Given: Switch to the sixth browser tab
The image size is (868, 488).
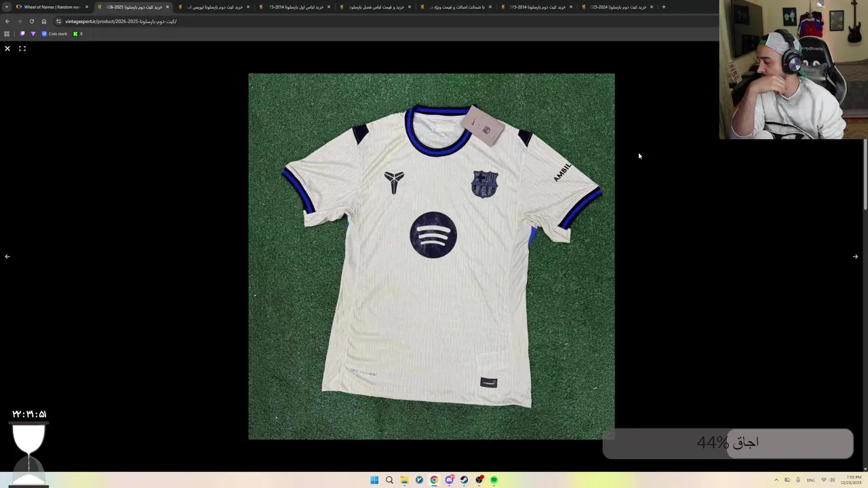Looking at the screenshot, I should 456,7.
